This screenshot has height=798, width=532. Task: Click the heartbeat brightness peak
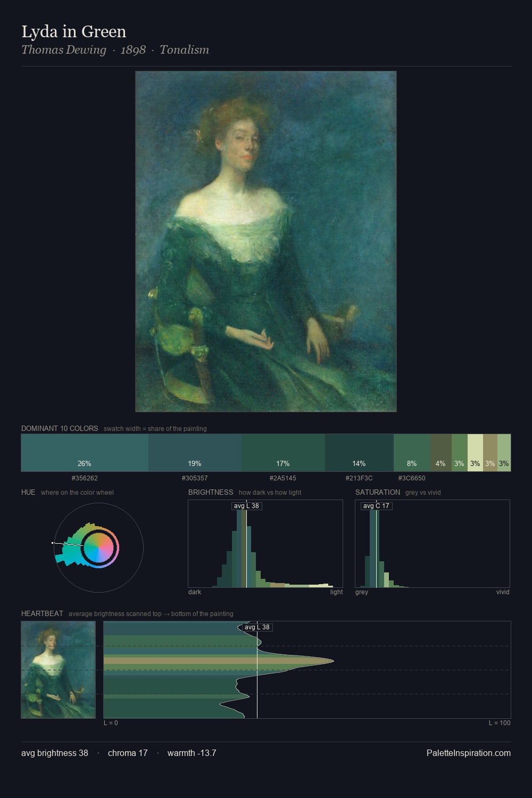click(x=332, y=661)
